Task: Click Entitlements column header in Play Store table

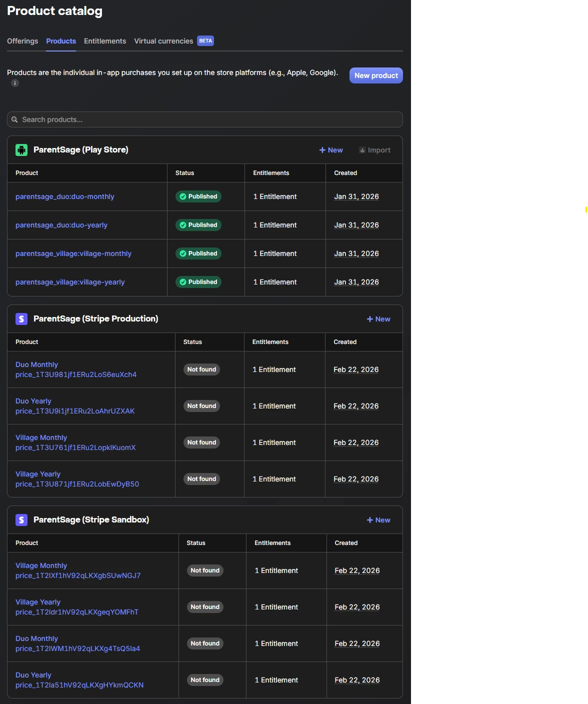Action: click(271, 173)
